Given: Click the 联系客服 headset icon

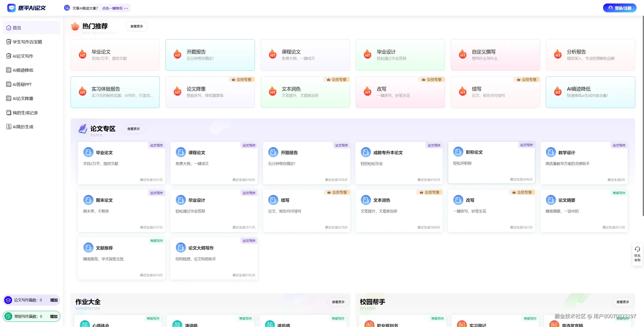Looking at the screenshot, I should (x=637, y=249).
